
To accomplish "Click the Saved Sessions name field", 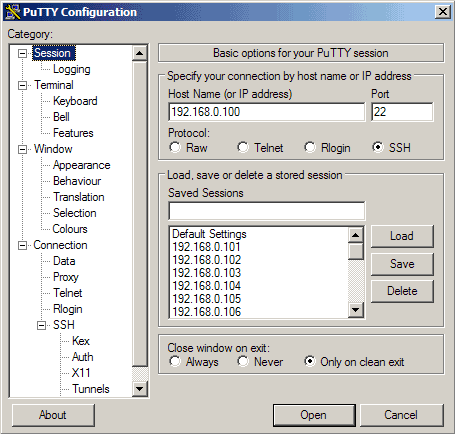I will tap(267, 211).
